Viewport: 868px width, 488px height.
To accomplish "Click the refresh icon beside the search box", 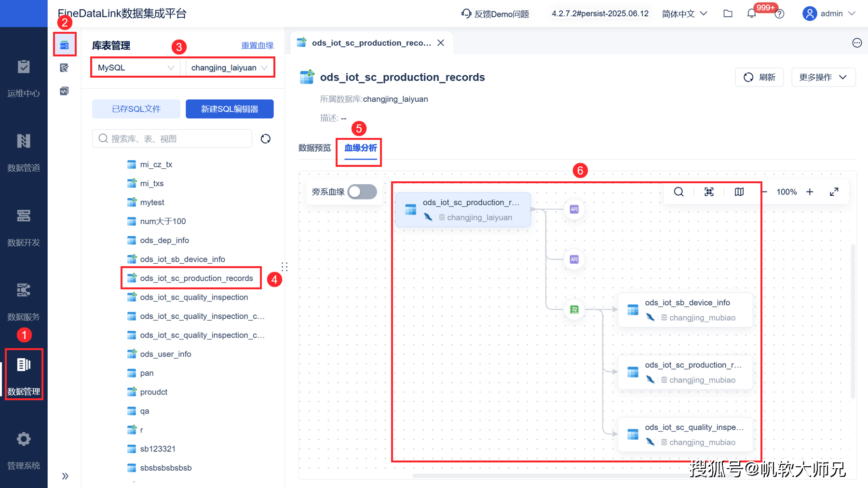I will (x=265, y=139).
